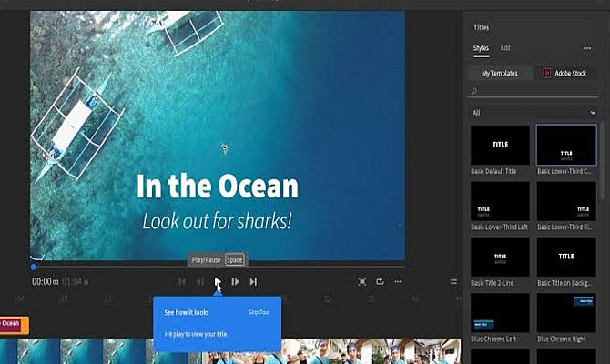This screenshot has height=364, width=610.
Task: Click the 00:00 current timecode
Action: point(45,281)
